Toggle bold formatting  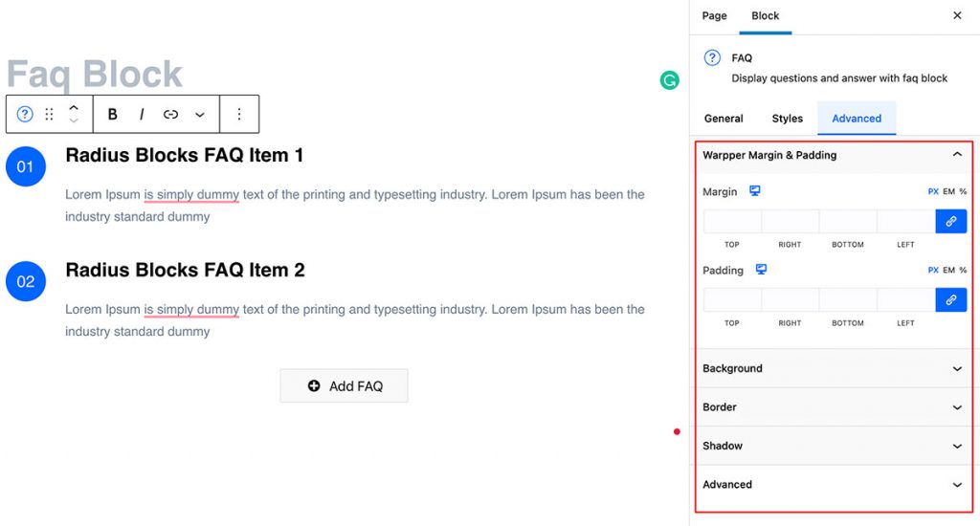click(113, 115)
